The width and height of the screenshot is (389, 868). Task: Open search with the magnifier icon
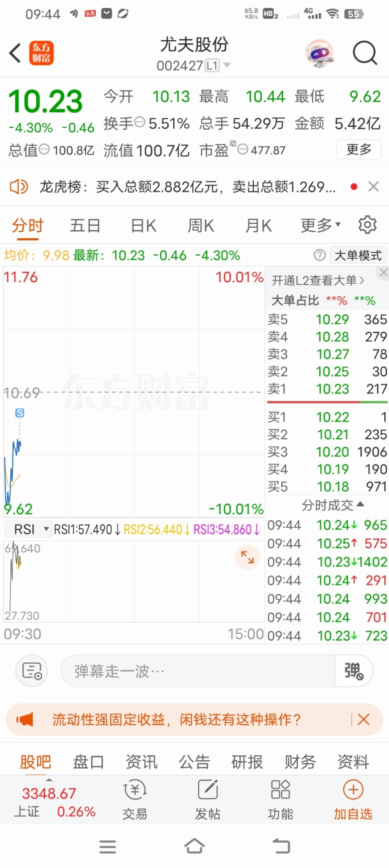[x=365, y=53]
